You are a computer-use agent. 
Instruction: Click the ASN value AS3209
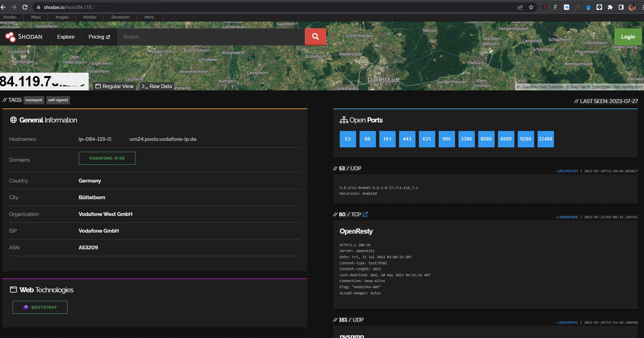click(88, 248)
